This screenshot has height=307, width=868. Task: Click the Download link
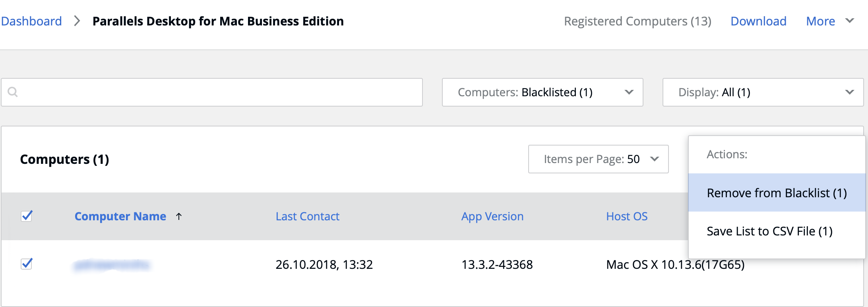(x=758, y=21)
